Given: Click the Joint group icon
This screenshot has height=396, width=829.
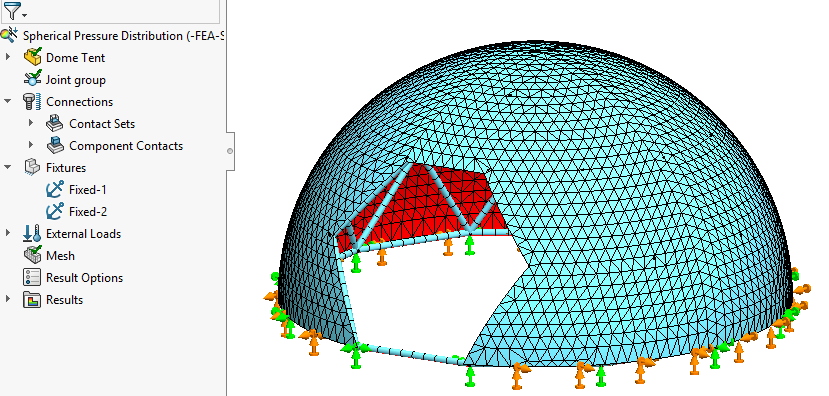Looking at the screenshot, I should click(x=32, y=79).
